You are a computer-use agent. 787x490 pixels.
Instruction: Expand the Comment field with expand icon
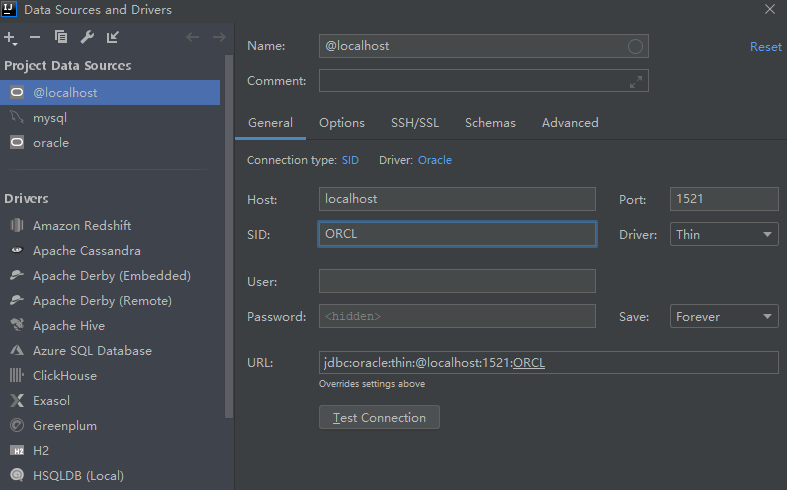(636, 82)
